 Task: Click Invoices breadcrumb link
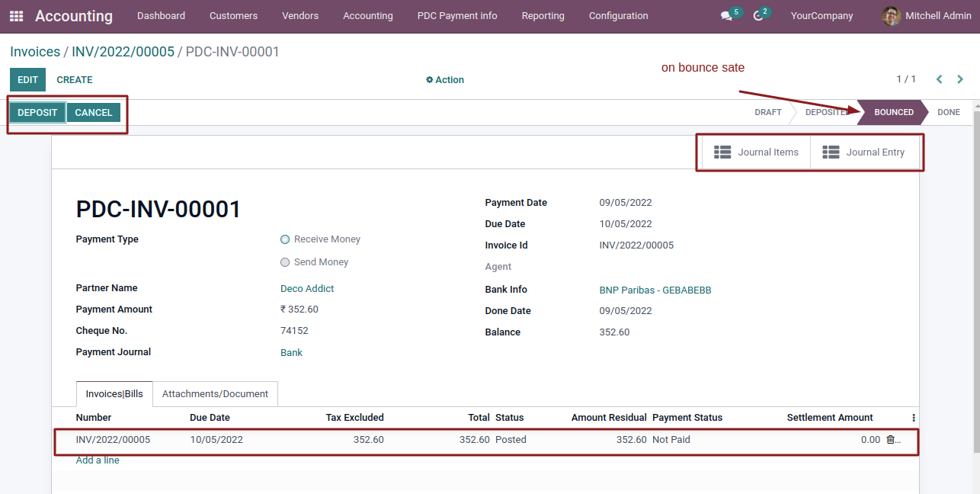coord(35,52)
